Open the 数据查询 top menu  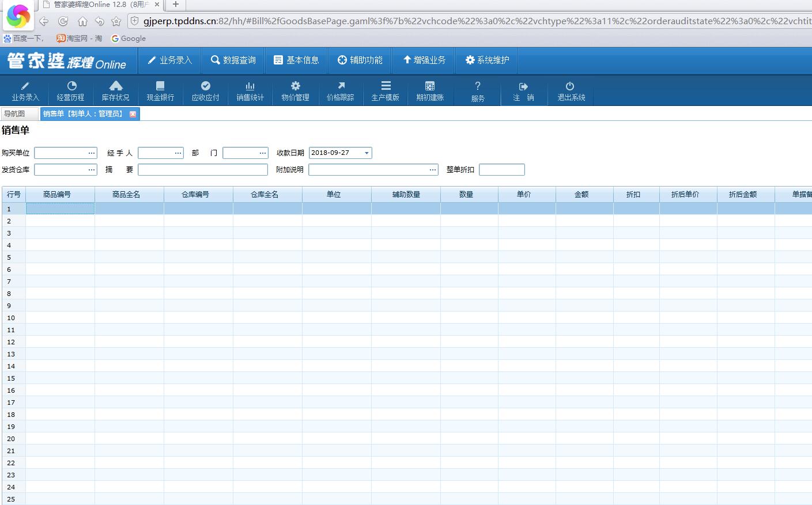pyautogui.click(x=233, y=60)
